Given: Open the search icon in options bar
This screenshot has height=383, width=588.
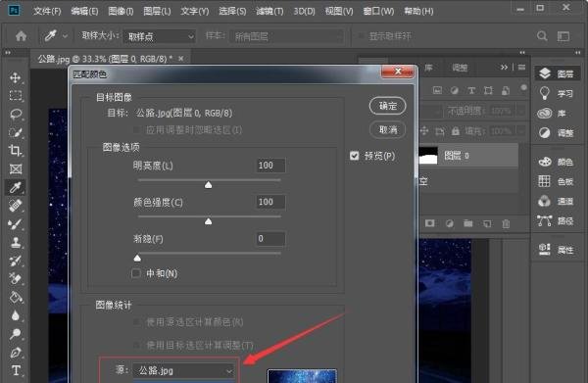Looking at the screenshot, I should (x=542, y=36).
